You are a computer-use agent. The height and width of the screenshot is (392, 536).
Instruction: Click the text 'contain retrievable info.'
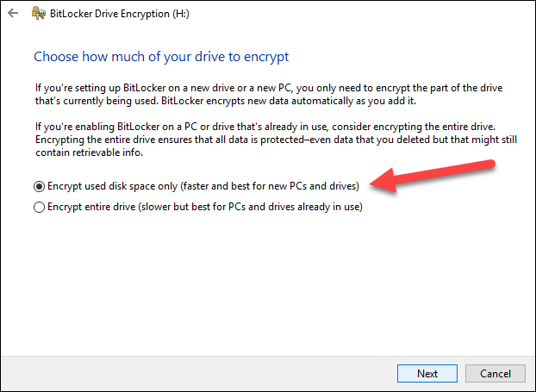click(90, 152)
